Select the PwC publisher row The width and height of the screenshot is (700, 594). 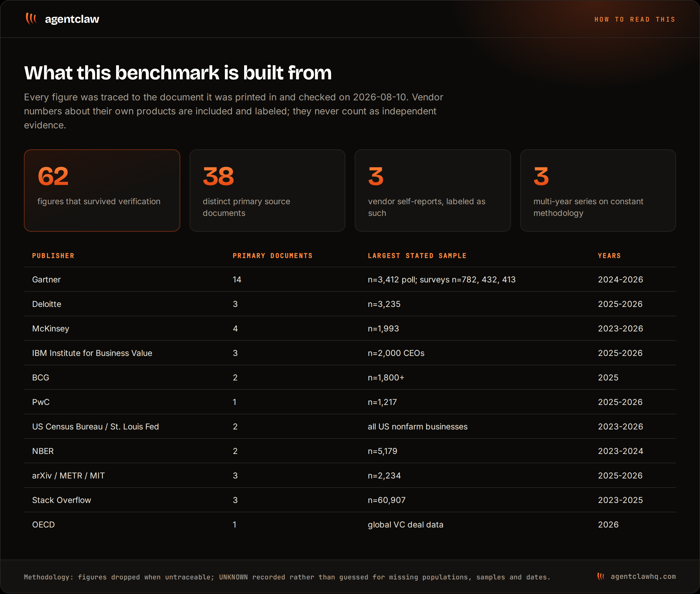click(x=350, y=402)
